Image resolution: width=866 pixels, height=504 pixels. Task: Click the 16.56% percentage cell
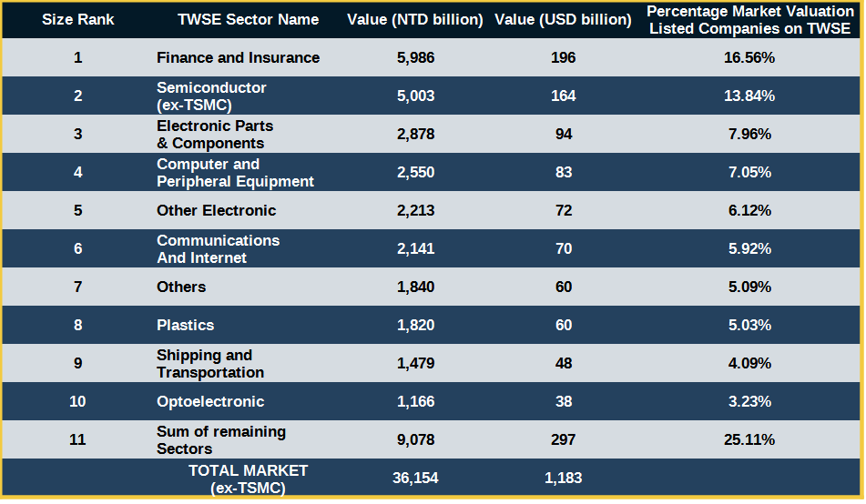click(x=749, y=57)
